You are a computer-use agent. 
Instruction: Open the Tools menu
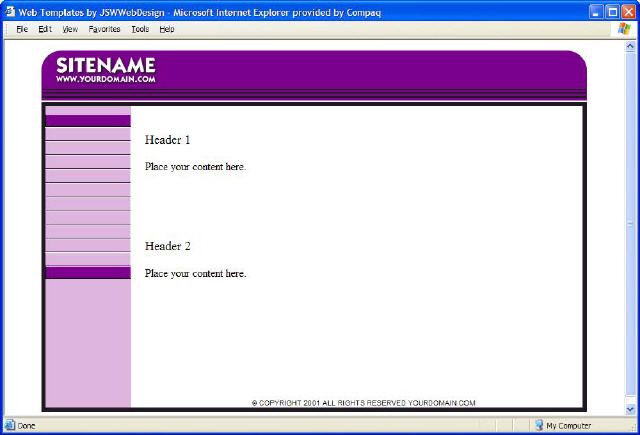pos(140,29)
